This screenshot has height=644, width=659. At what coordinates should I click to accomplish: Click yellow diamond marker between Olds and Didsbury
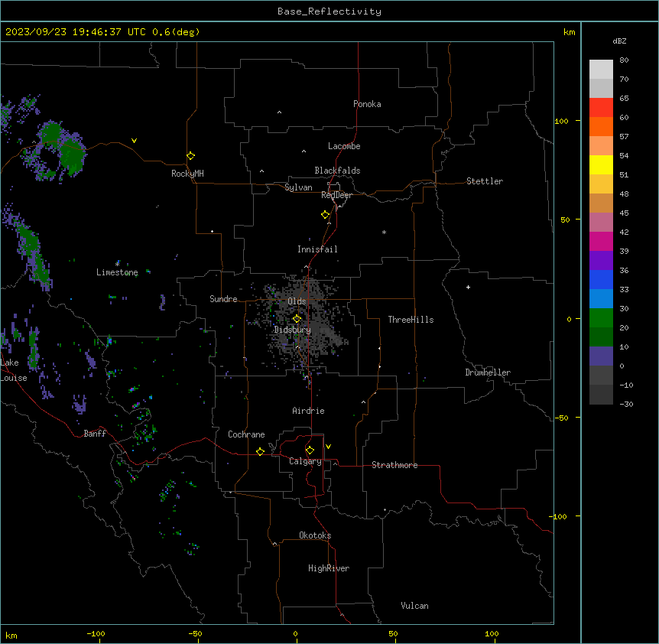297,319
